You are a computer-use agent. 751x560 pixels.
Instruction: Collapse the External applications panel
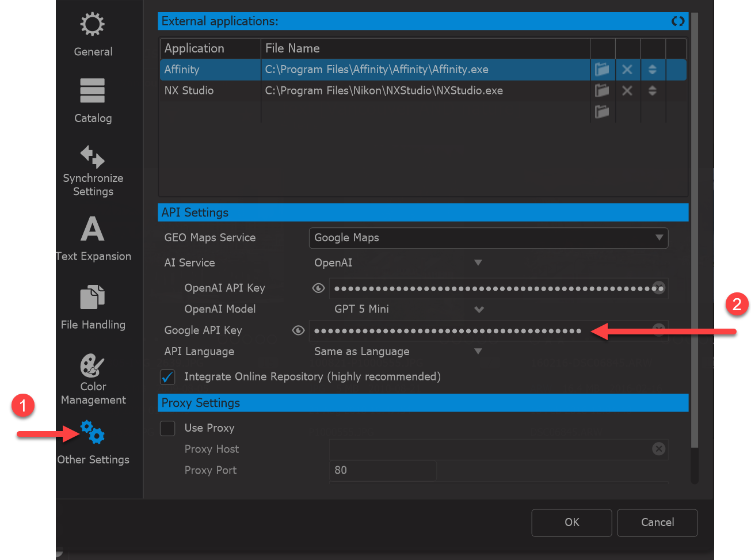pos(678,21)
